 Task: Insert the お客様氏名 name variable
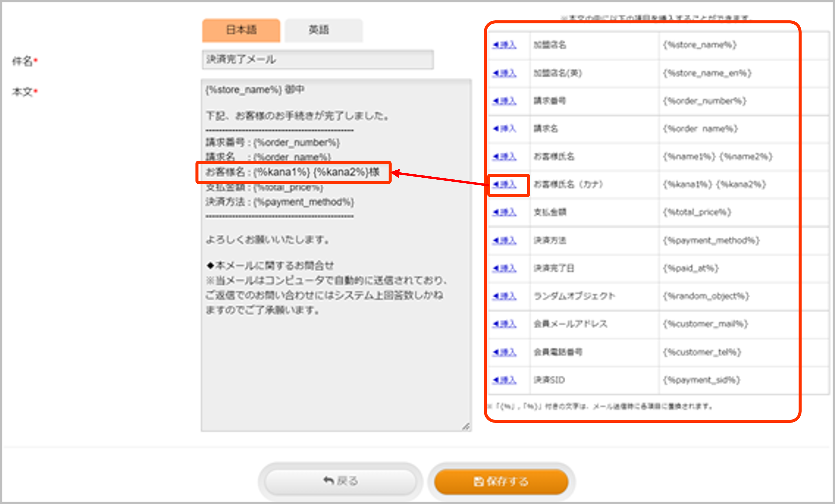click(x=504, y=157)
